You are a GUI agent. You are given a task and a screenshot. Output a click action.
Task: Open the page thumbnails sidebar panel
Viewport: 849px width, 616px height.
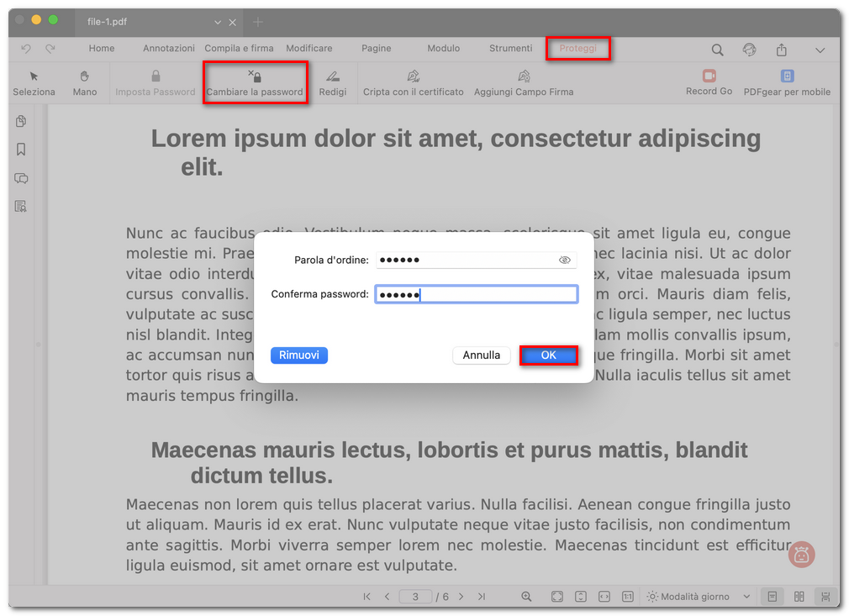pyautogui.click(x=19, y=121)
